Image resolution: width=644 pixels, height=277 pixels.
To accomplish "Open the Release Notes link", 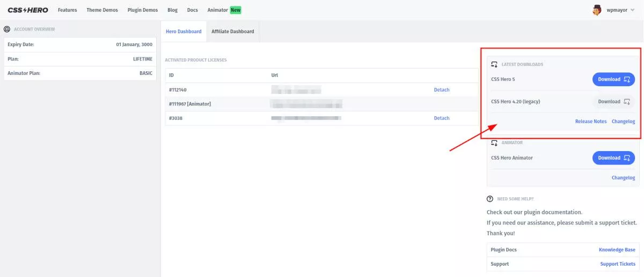I will click(x=591, y=122).
